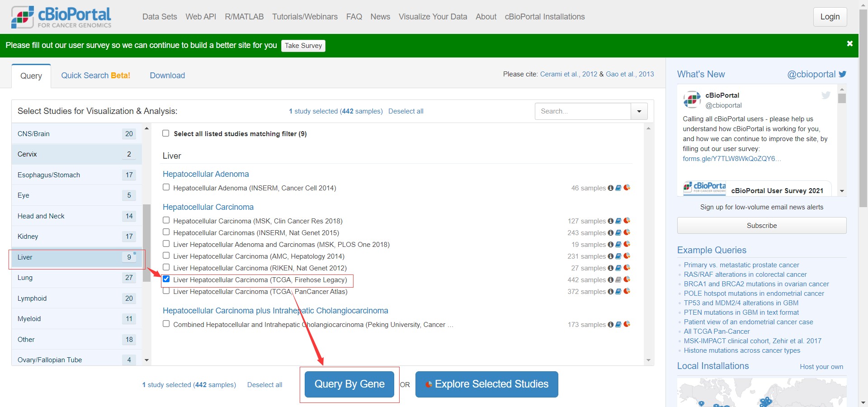
Task: Click grey book icon on 442 samples row
Action: (618, 280)
